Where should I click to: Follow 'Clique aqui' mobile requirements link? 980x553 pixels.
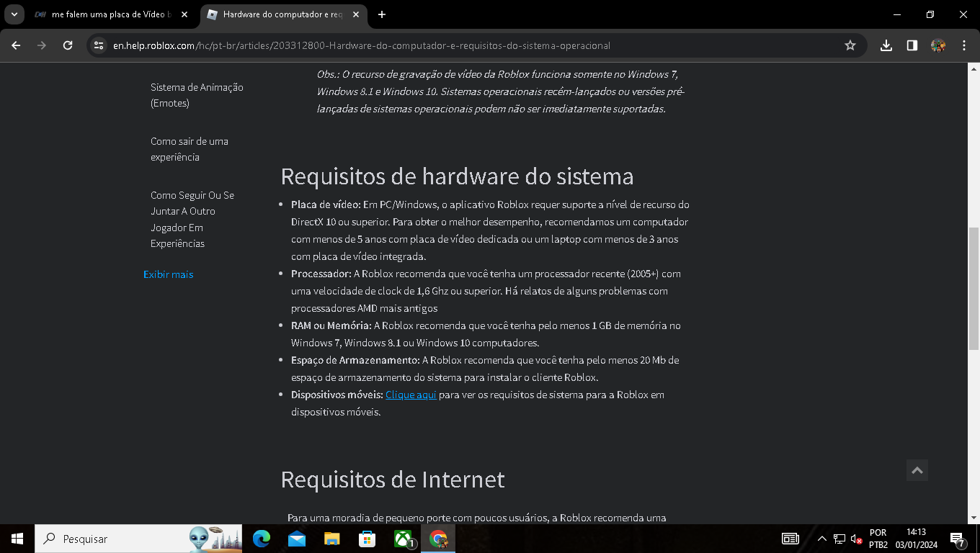[411, 395]
